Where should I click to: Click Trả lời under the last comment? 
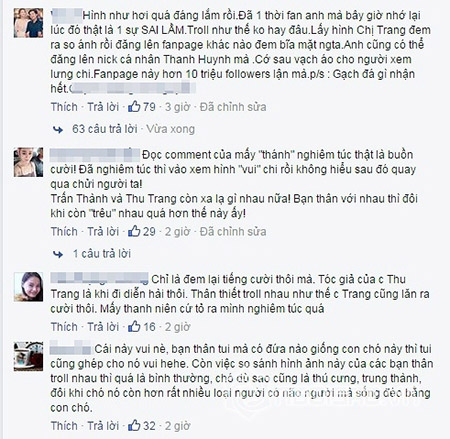(103, 426)
